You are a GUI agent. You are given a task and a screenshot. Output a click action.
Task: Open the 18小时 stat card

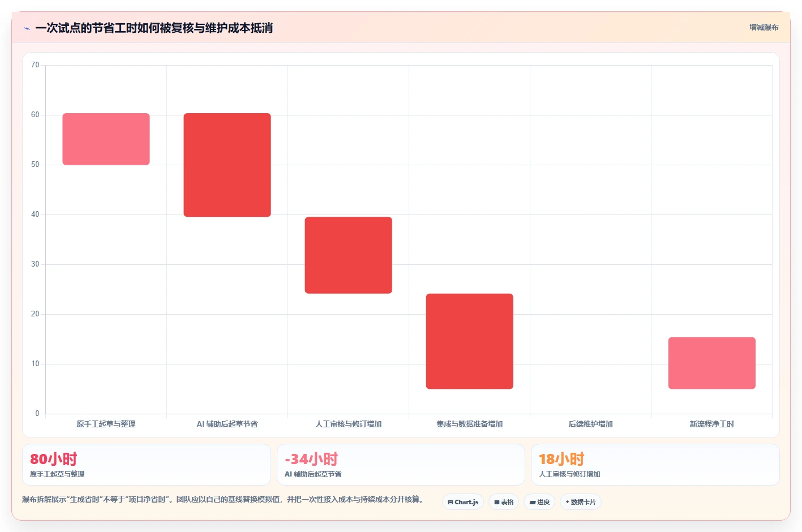(655, 465)
